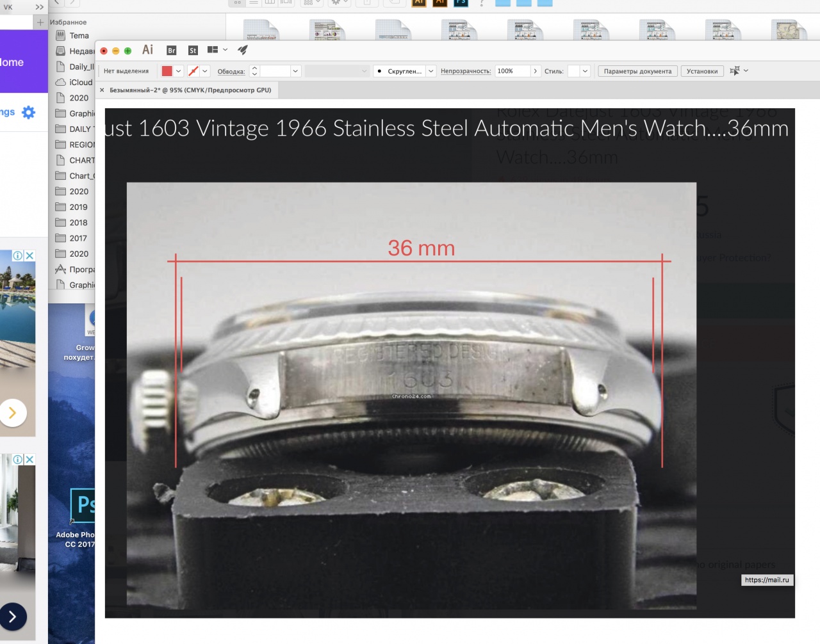Screen dimensions: 820x644
Task: Open the stroke weight dropdown
Action: point(296,71)
